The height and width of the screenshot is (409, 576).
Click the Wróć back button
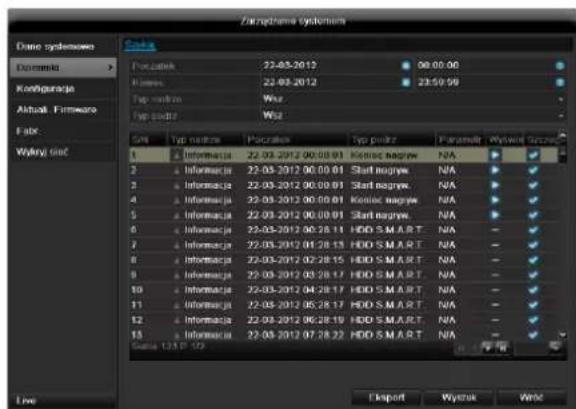pyautogui.click(x=531, y=398)
